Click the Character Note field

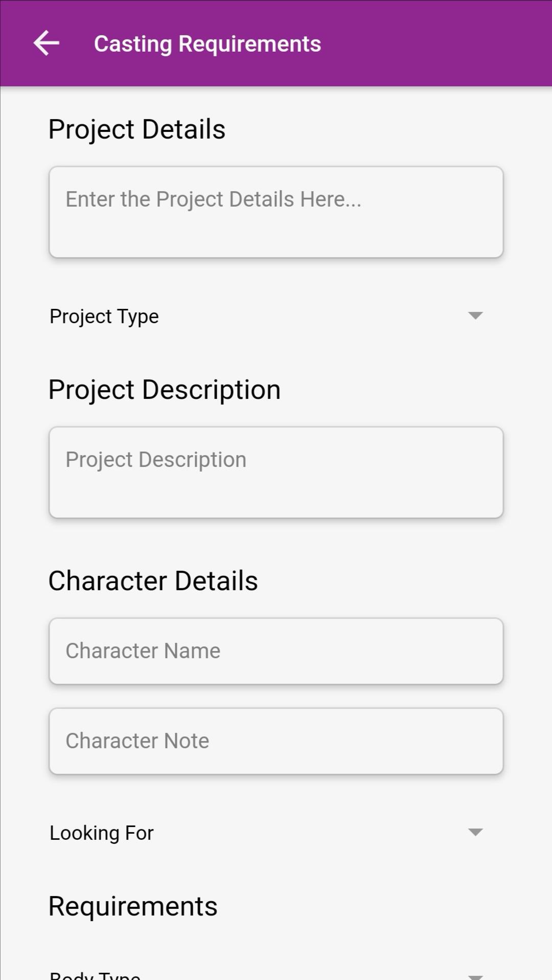(276, 741)
